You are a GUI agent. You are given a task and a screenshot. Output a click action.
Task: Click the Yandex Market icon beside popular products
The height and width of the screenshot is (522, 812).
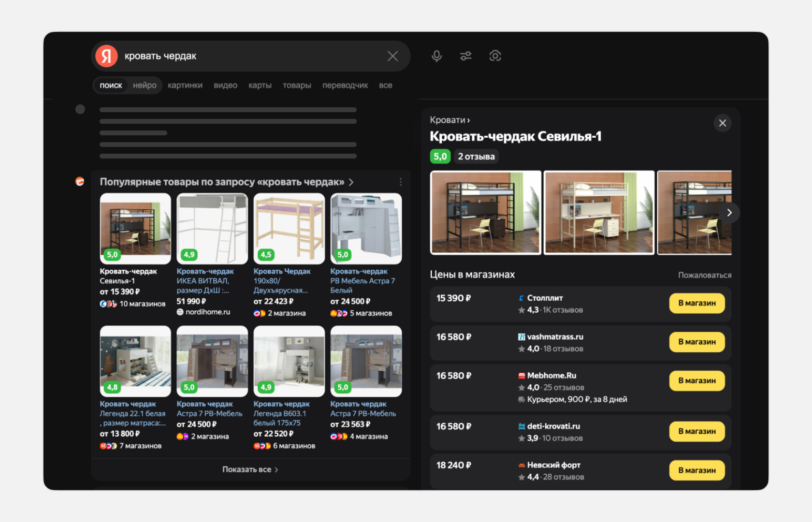[80, 182]
